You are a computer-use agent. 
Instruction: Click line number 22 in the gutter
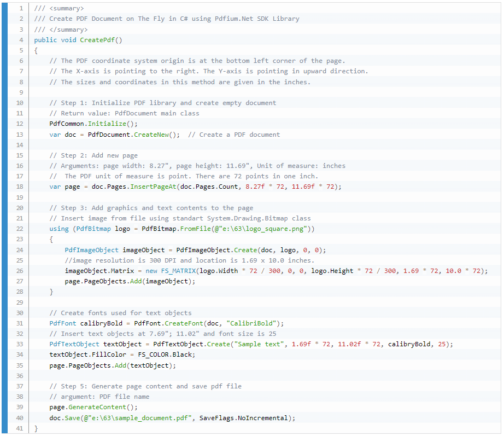[20, 229]
